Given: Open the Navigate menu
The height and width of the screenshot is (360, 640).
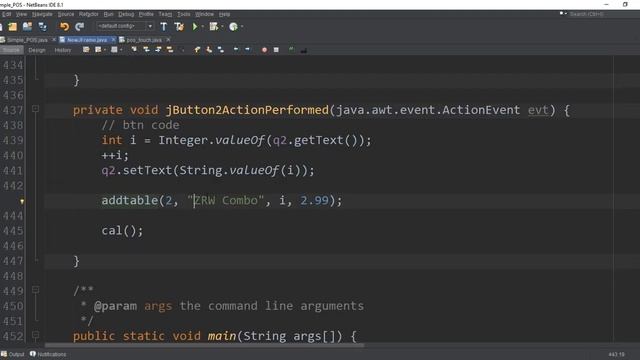Looking at the screenshot, I should 42,14.
